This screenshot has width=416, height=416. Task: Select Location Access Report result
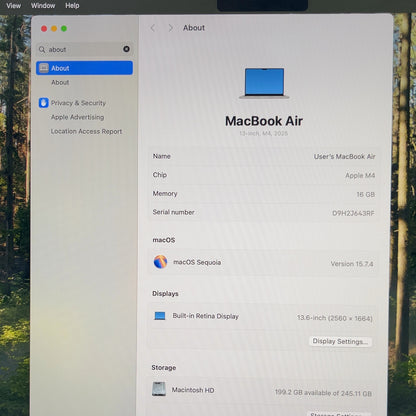[x=86, y=131]
